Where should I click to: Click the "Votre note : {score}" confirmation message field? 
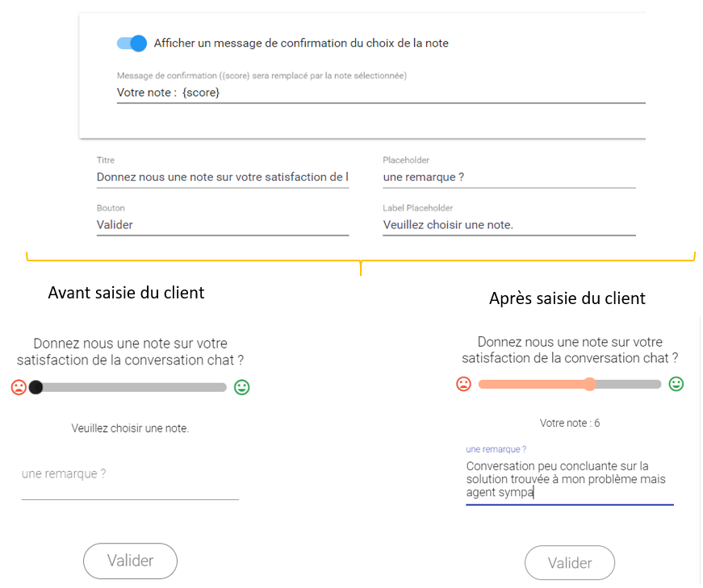379,93
